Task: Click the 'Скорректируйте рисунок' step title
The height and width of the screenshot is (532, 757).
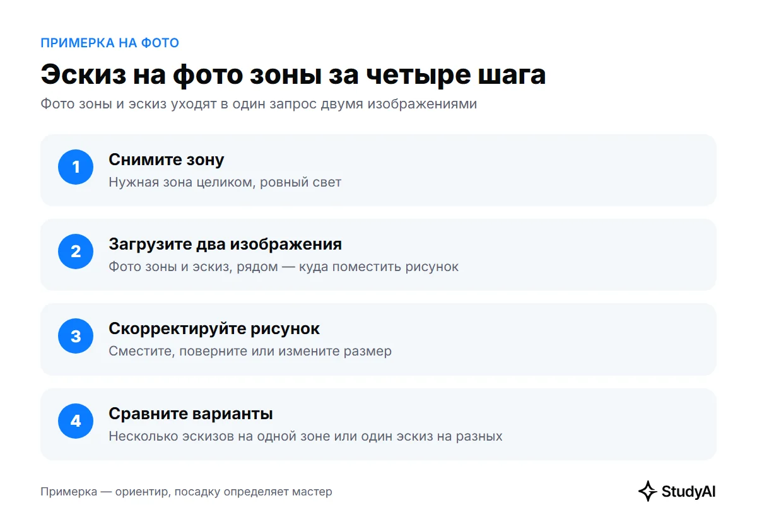Action: 214,328
